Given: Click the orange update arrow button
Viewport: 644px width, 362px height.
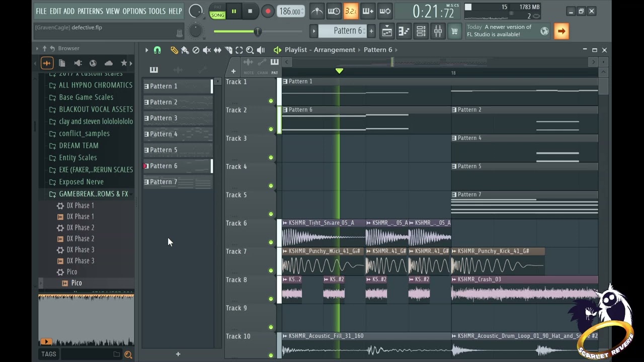Looking at the screenshot, I should [561, 31].
